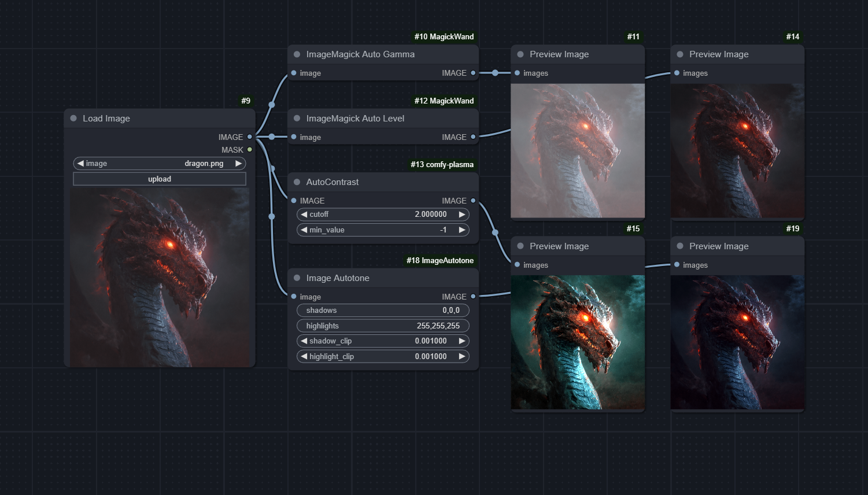Viewport: 868px width, 495px height.
Task: Click Auto Gamma image input socket
Action: click(x=294, y=73)
